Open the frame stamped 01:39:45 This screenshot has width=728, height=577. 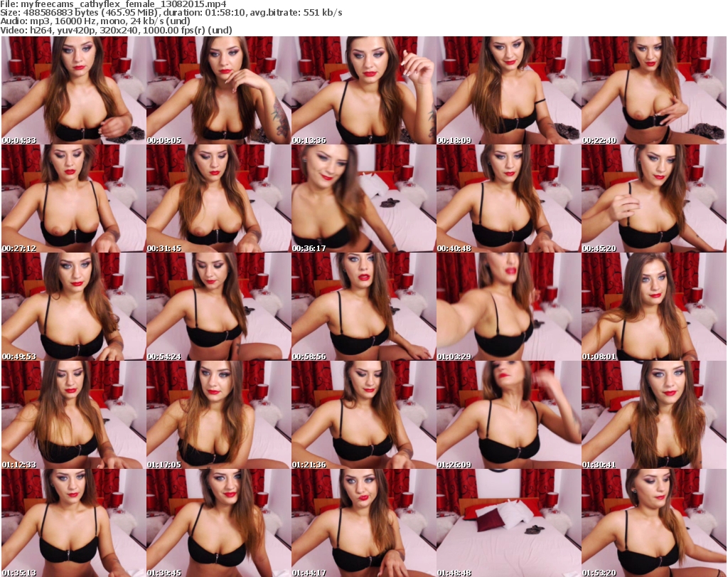[219, 523]
